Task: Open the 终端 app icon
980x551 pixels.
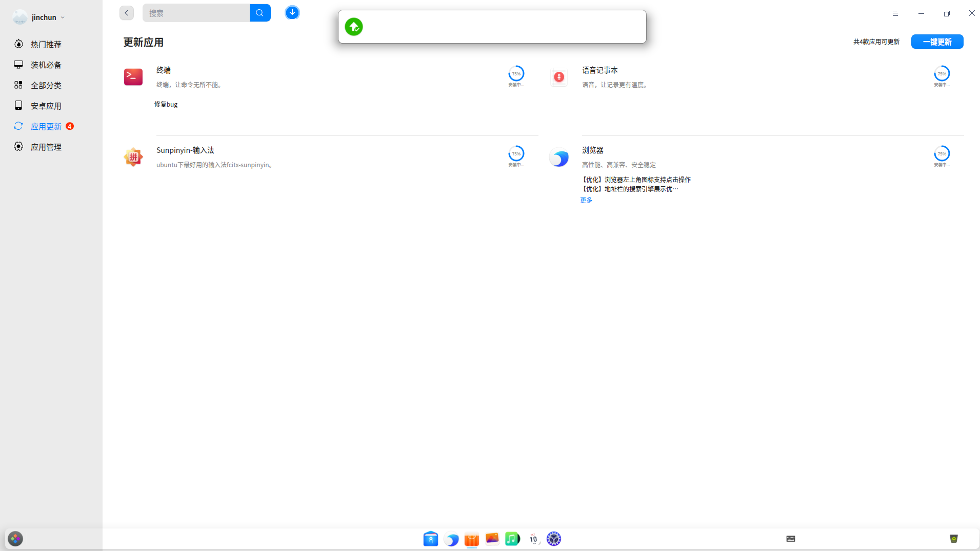Action: [x=133, y=77]
